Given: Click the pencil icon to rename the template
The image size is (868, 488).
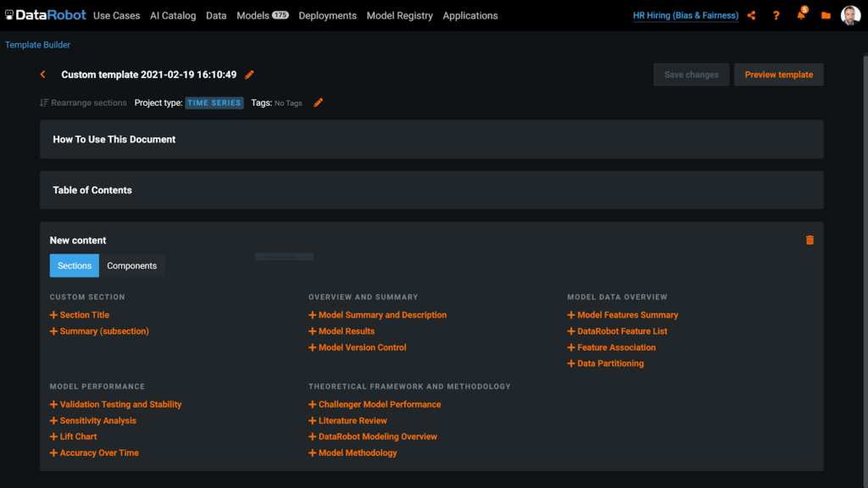Looking at the screenshot, I should (249, 75).
